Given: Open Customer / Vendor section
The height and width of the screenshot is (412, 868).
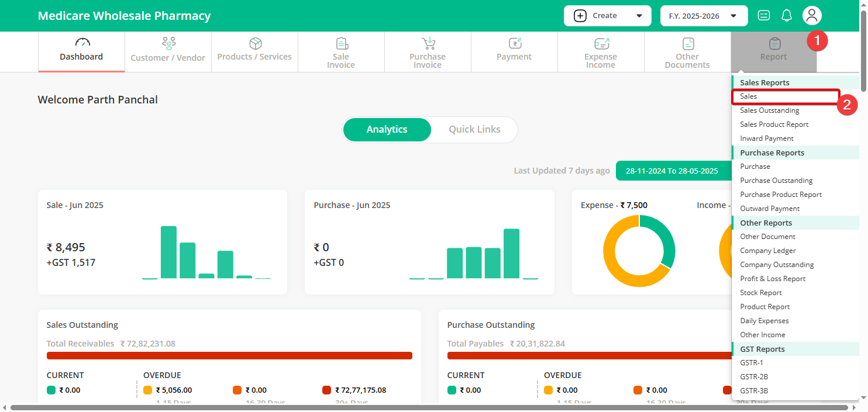Looking at the screenshot, I should [168, 51].
